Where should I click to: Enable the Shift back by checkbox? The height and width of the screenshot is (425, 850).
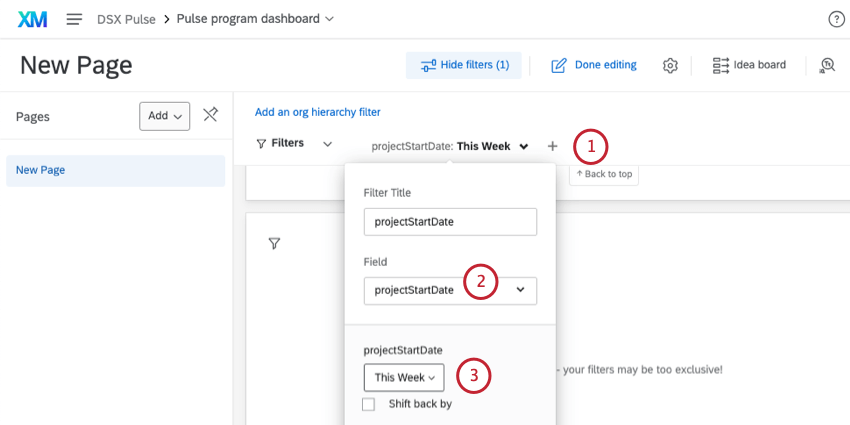click(x=369, y=404)
